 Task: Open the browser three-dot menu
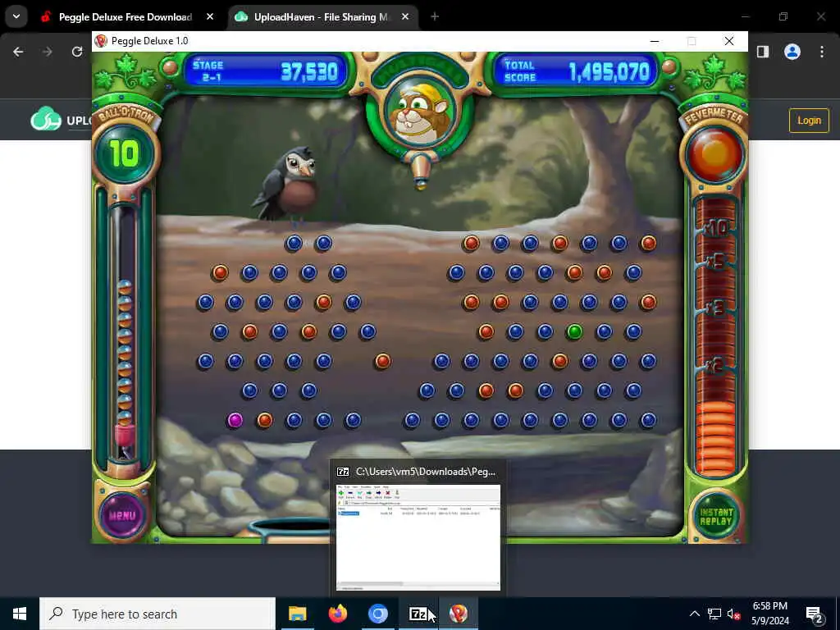[x=822, y=52]
